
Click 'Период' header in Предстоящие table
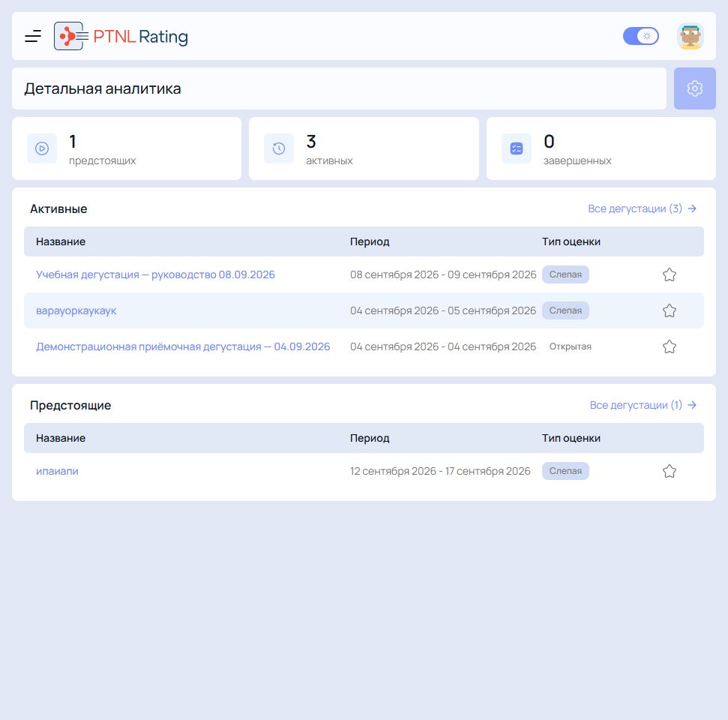coord(370,438)
